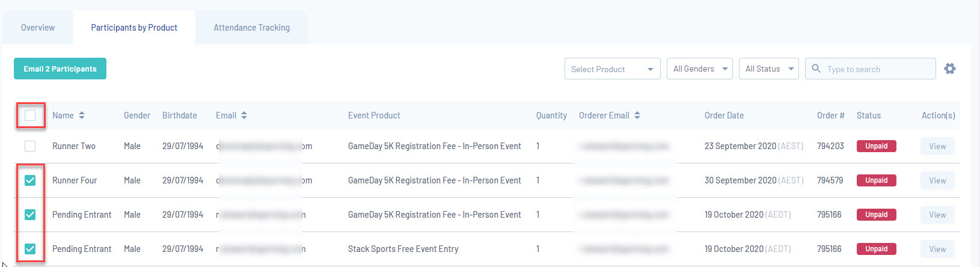The width and height of the screenshot is (980, 267).
Task: Open the settings gear icon
Action: pyautogui.click(x=949, y=69)
